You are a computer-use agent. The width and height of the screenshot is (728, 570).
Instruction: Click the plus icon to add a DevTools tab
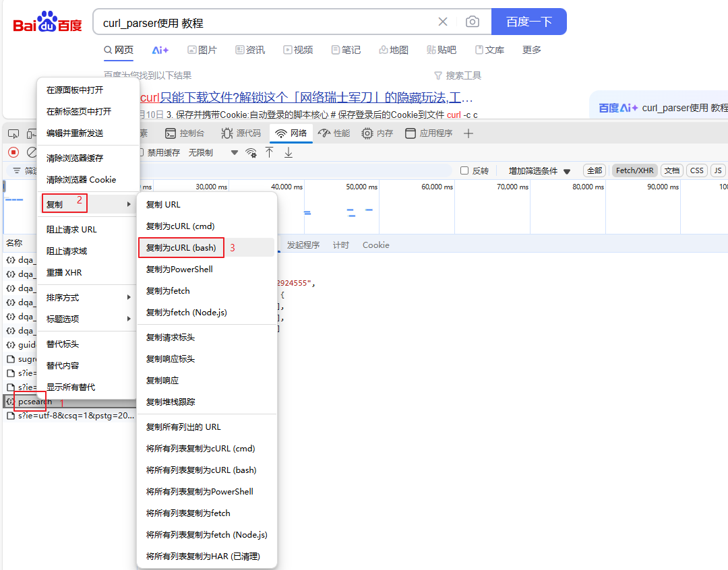coord(468,133)
